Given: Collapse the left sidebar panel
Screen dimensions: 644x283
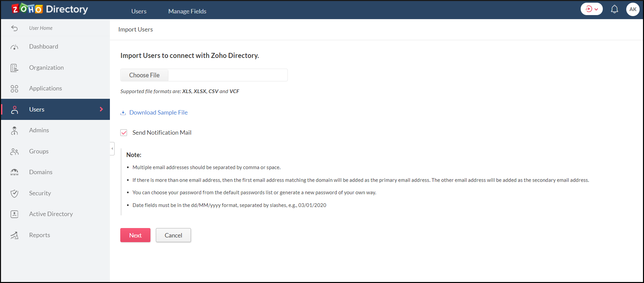Looking at the screenshot, I should point(112,149).
